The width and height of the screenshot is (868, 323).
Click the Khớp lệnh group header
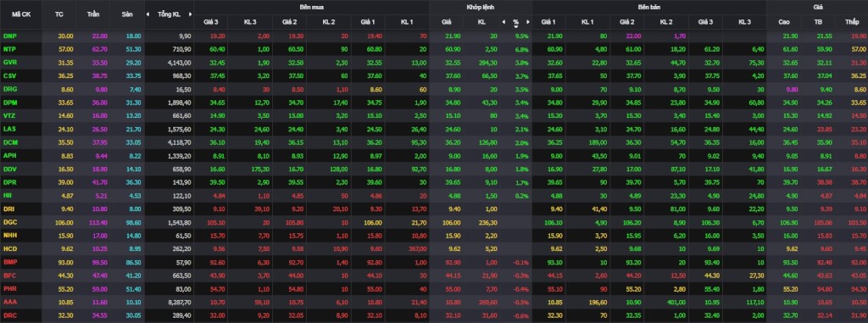pyautogui.click(x=481, y=7)
